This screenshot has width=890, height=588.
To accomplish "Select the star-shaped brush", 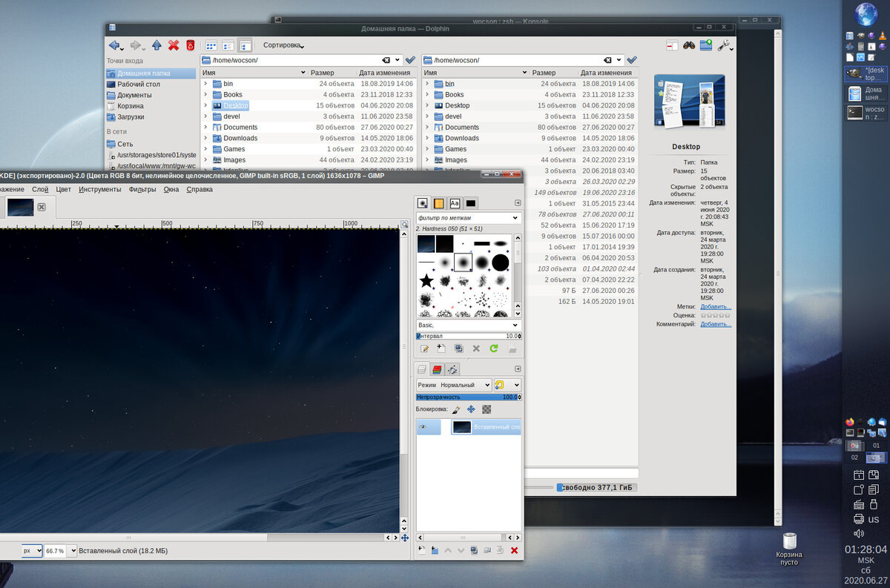I will (426, 281).
